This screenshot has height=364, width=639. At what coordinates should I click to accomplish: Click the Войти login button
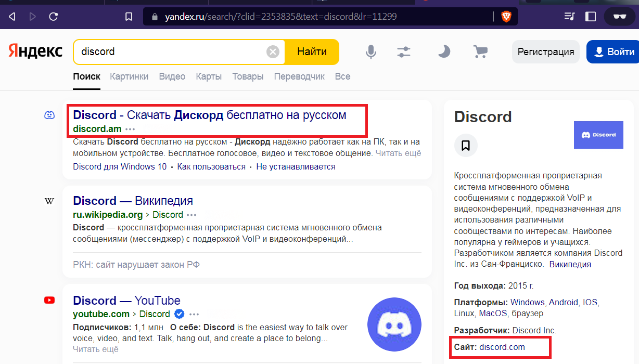coord(613,51)
